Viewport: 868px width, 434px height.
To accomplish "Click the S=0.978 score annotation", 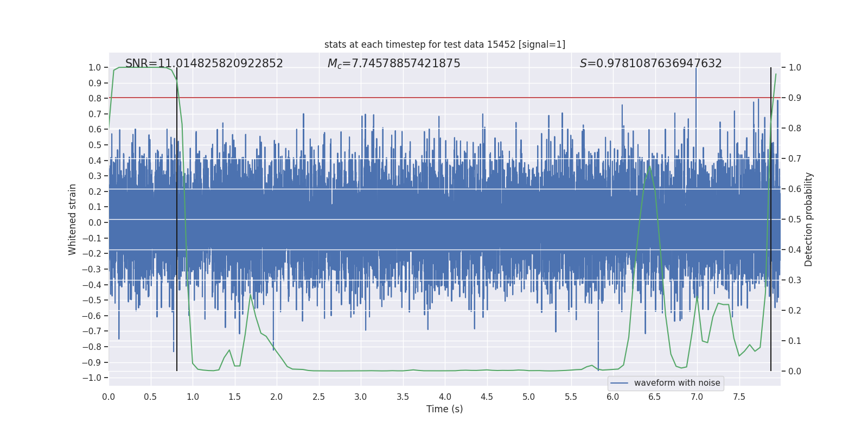I will click(650, 63).
